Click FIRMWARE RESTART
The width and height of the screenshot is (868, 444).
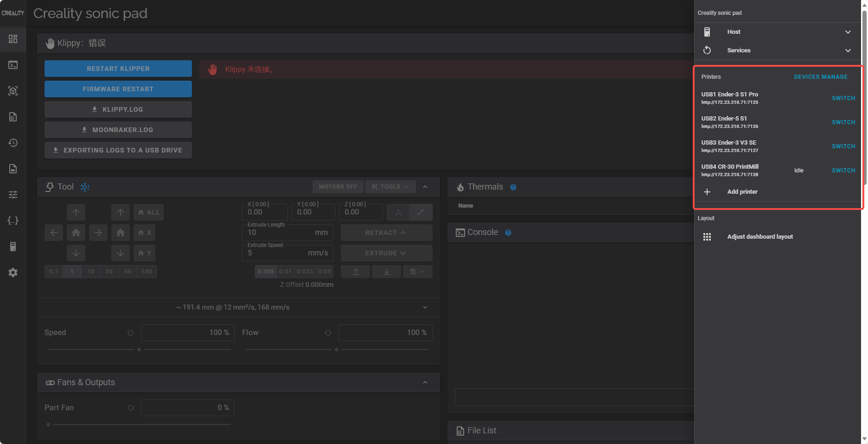coord(118,89)
